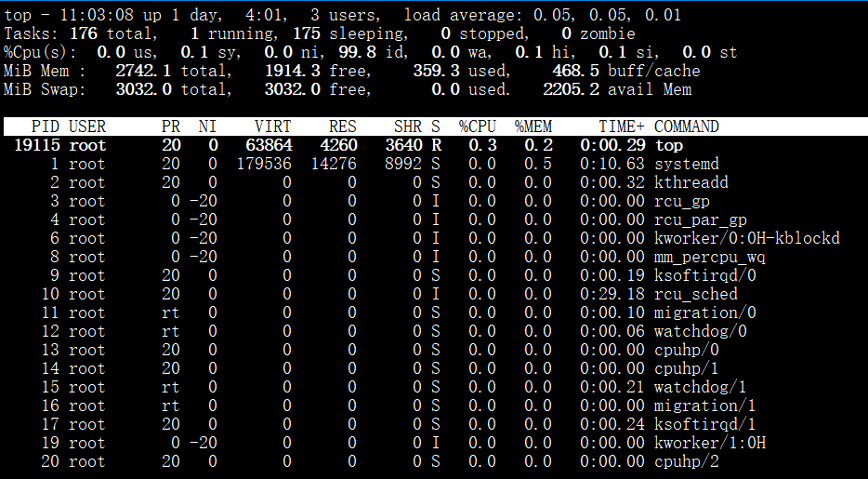Select the ksoftirqd/0 process name
This screenshot has height=479, width=868.
click(x=705, y=275)
